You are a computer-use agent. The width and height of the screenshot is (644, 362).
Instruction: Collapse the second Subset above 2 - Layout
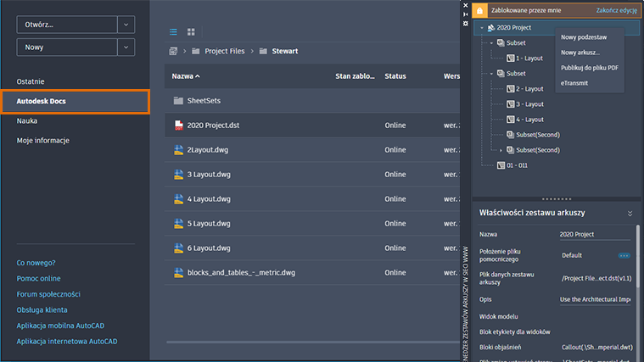491,74
